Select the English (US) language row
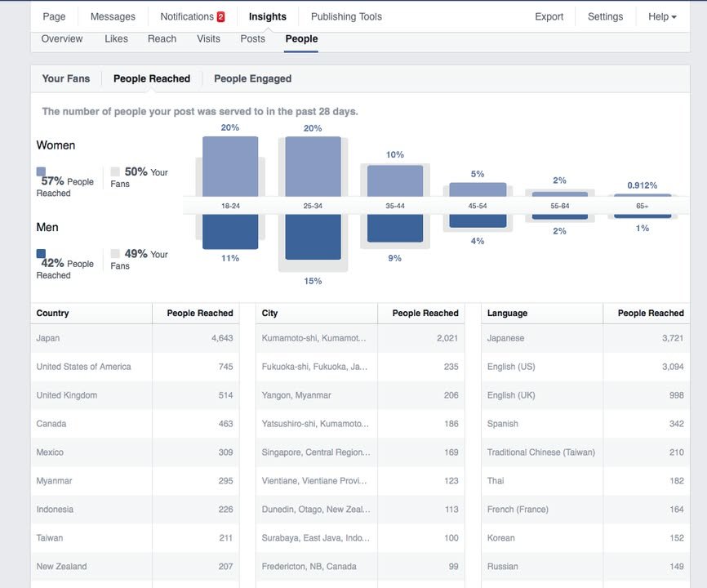This screenshot has width=707, height=588. click(x=585, y=367)
